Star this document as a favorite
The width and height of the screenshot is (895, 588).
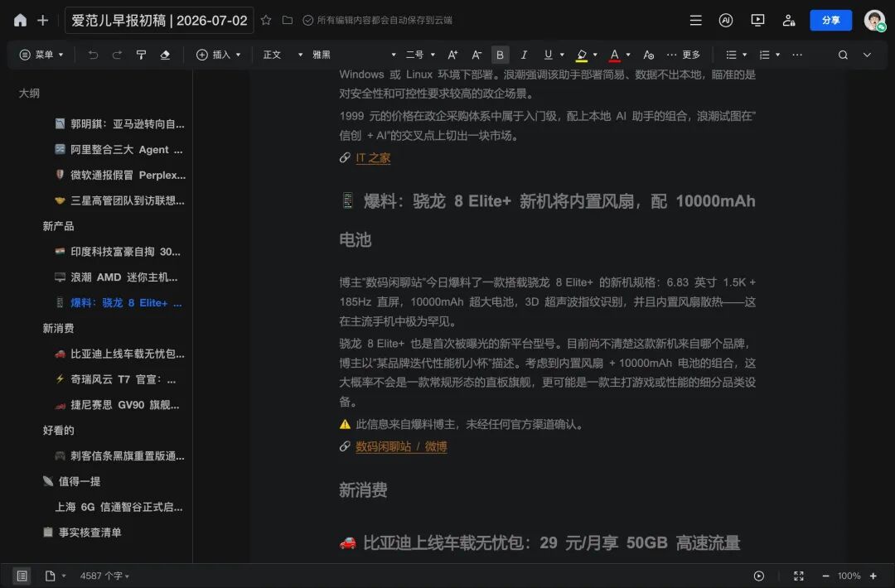[266, 20]
